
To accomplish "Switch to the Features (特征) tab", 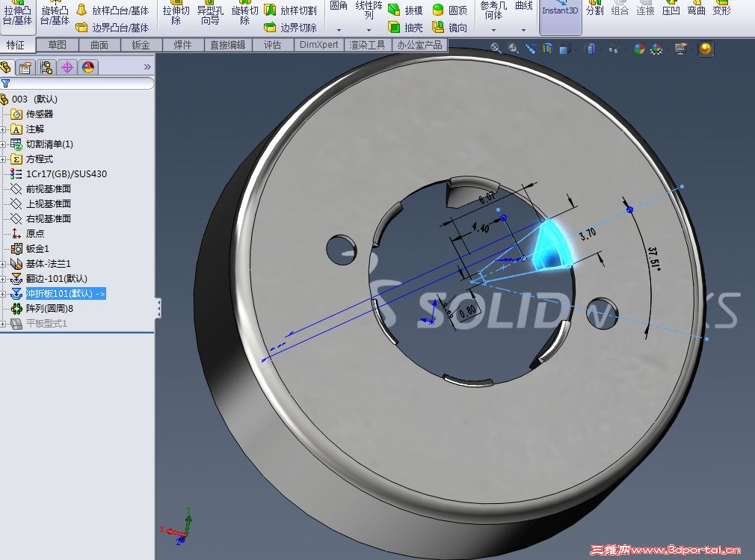I will [x=16, y=45].
